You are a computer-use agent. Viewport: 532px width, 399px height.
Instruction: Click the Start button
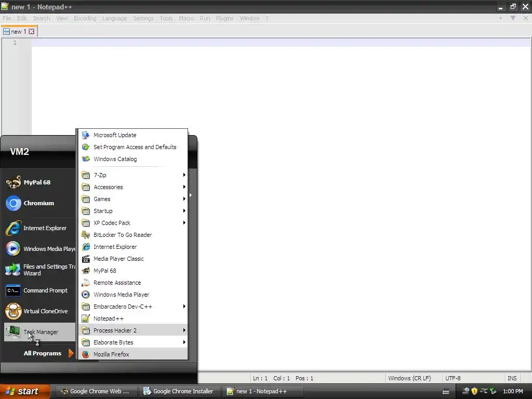tap(25, 391)
